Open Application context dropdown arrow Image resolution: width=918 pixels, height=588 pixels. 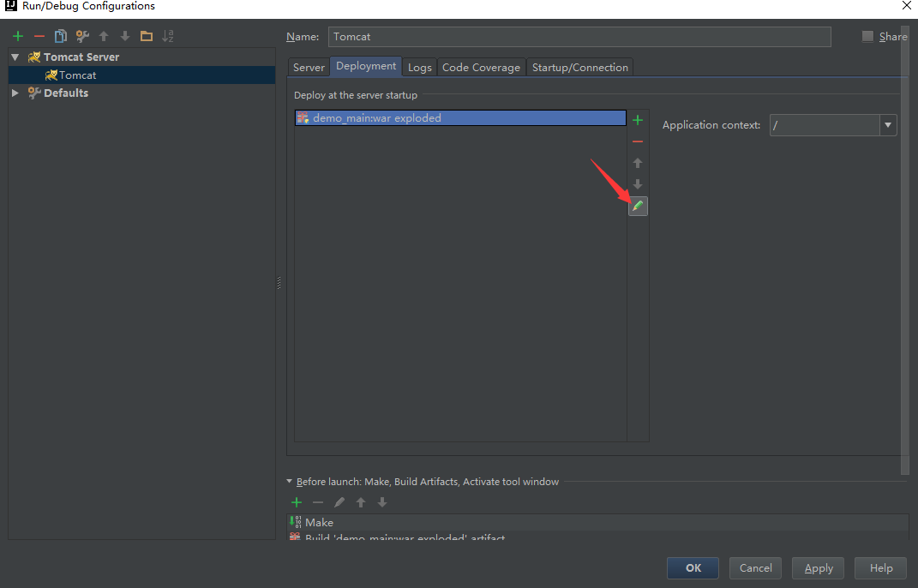[x=888, y=125]
